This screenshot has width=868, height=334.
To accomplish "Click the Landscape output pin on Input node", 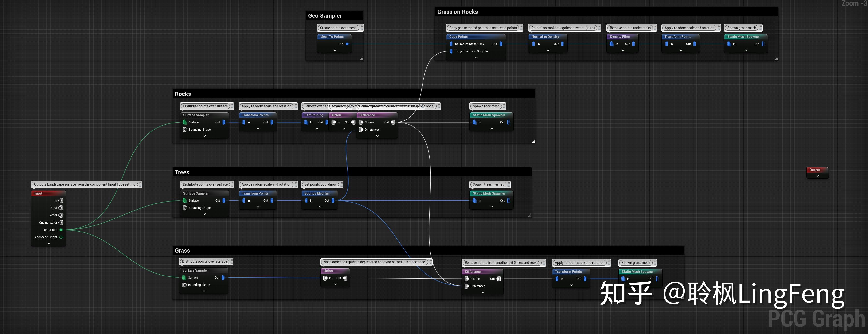I will tap(61, 230).
